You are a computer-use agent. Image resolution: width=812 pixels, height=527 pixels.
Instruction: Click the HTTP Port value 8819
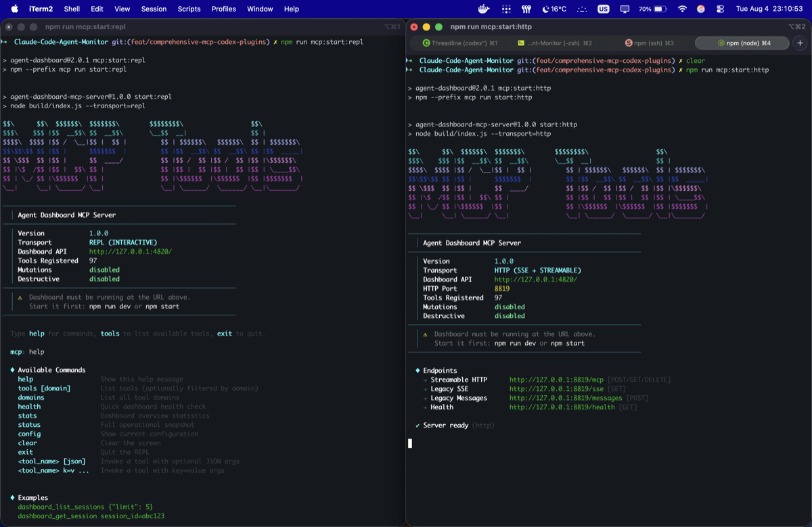click(x=502, y=288)
